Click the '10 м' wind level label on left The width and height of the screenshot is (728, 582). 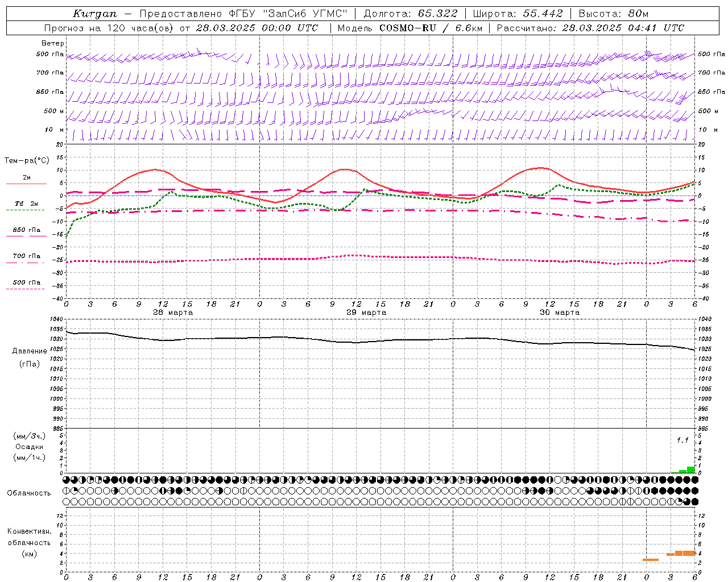pos(54,130)
